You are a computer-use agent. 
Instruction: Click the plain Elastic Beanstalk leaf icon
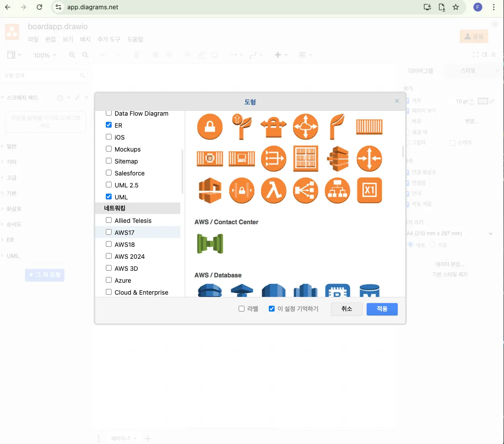point(337,127)
